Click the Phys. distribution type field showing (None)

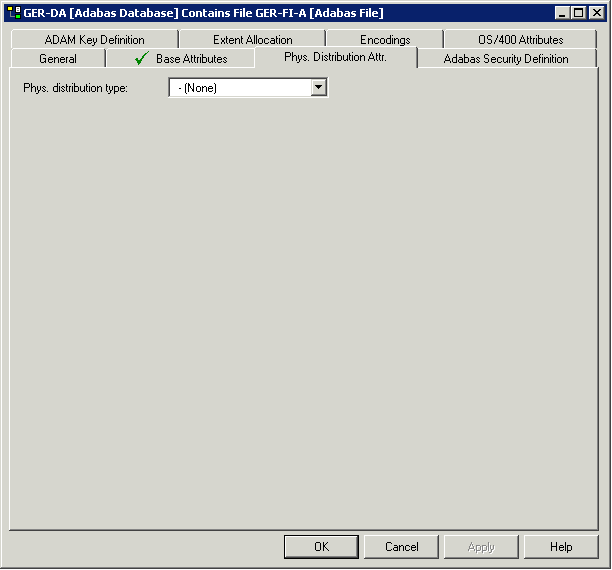pyautogui.click(x=240, y=88)
